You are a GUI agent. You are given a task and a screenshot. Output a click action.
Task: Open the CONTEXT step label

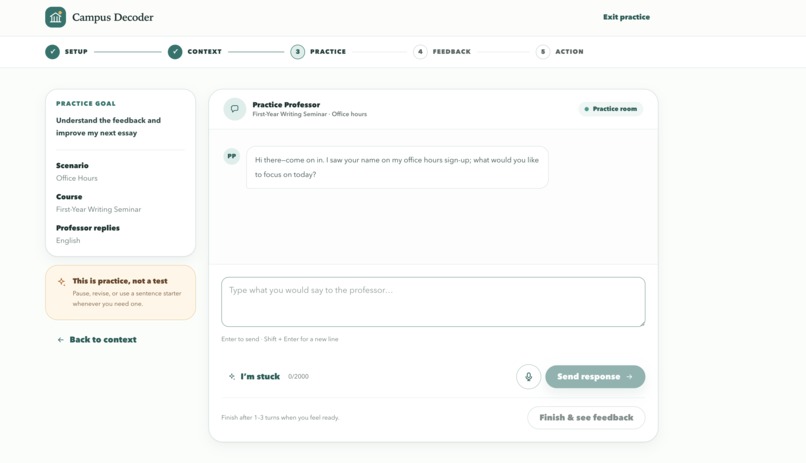click(205, 51)
